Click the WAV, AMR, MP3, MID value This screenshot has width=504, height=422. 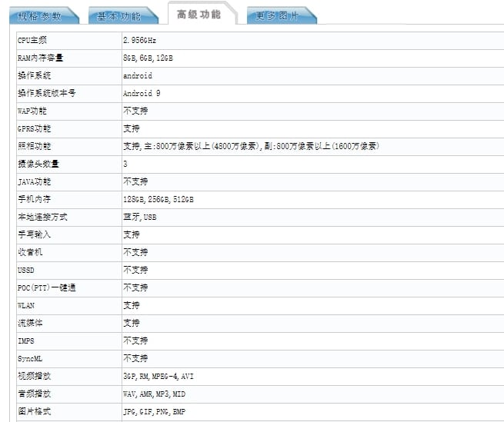[155, 394]
